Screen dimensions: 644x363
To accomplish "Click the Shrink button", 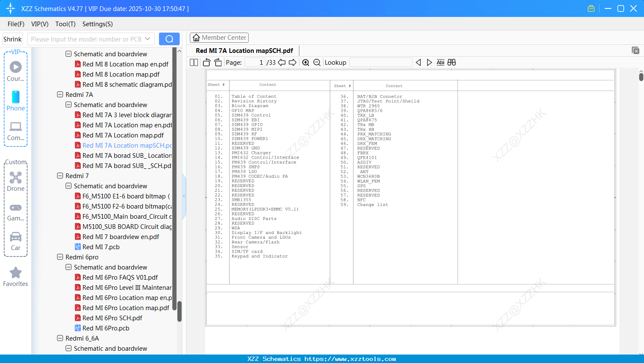I will pos(13,39).
